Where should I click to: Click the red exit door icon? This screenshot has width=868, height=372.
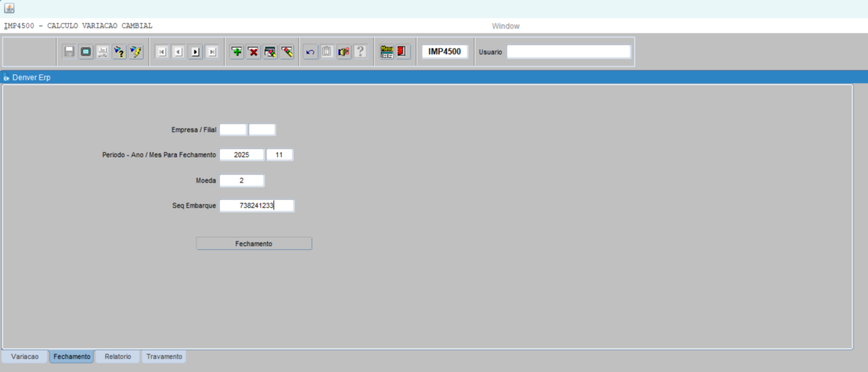pyautogui.click(x=401, y=52)
